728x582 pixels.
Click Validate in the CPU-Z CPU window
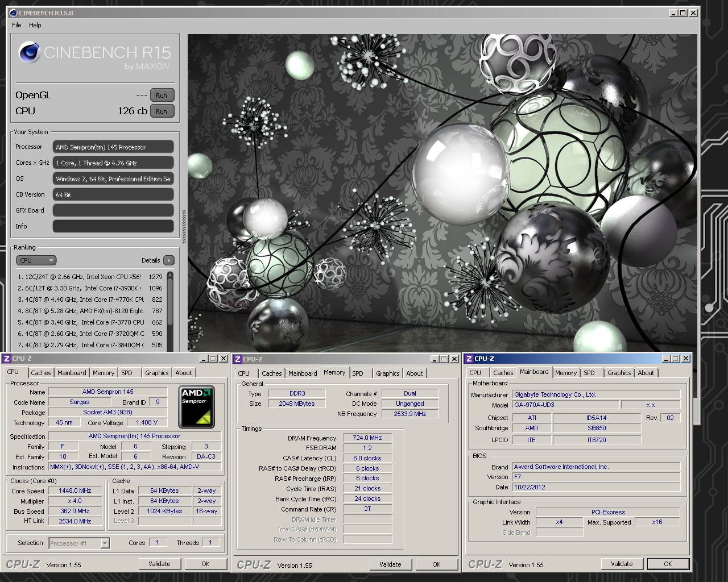[159, 564]
